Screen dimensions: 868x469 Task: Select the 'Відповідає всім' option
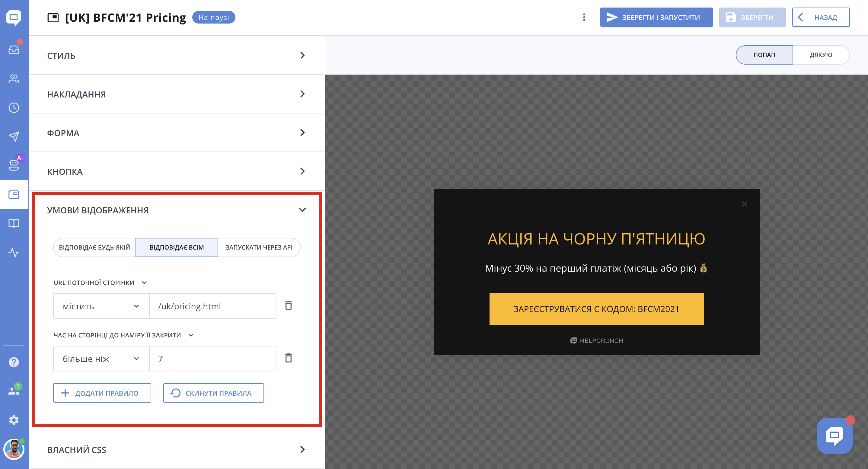(x=177, y=247)
